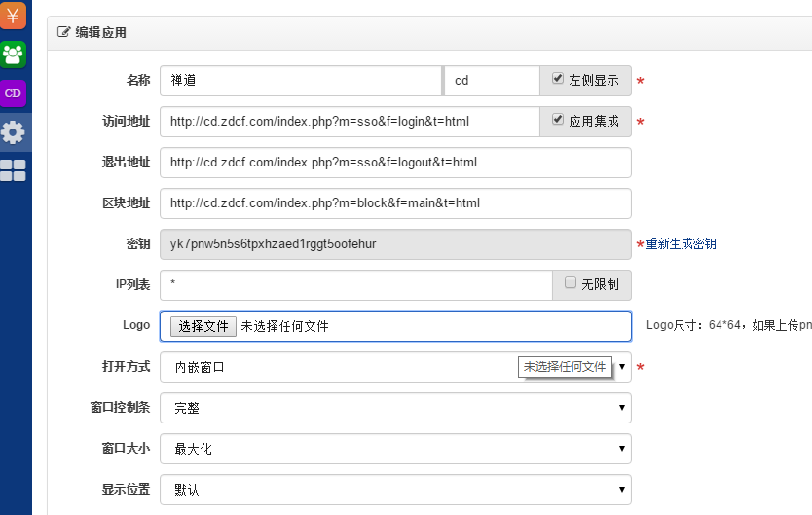Image resolution: width=812 pixels, height=515 pixels.
Task: Toggle the 应用集成 checkbox
Action: coord(558,120)
